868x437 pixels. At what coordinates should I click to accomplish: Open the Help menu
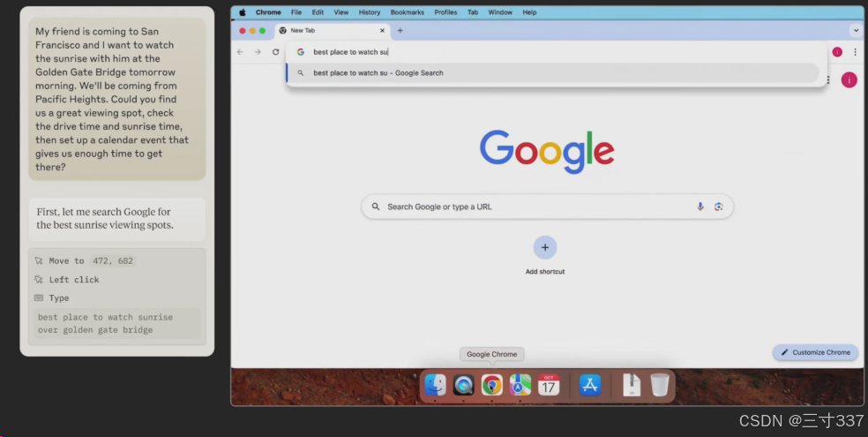(529, 12)
